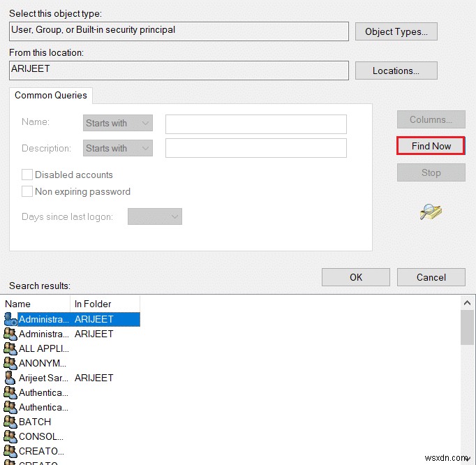Click the Columns button
This screenshot has width=476, height=465.
click(431, 119)
